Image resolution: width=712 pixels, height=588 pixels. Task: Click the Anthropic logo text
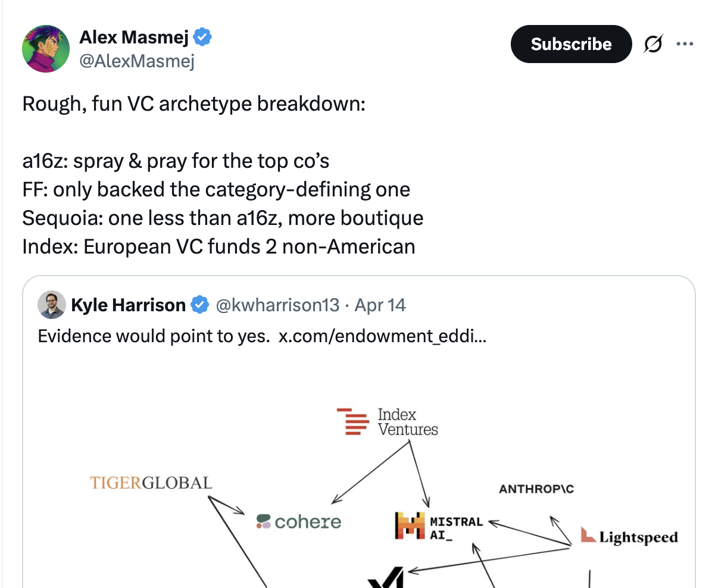(x=536, y=489)
